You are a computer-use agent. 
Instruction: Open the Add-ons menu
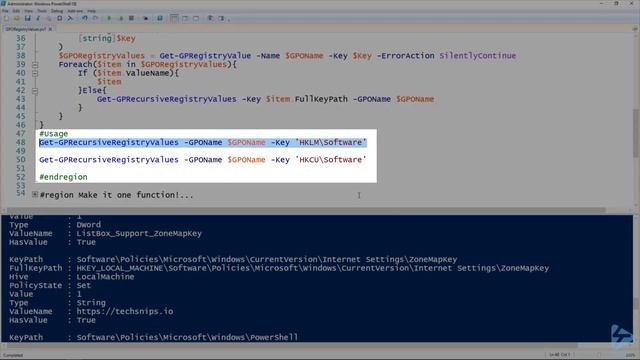pos(75,11)
